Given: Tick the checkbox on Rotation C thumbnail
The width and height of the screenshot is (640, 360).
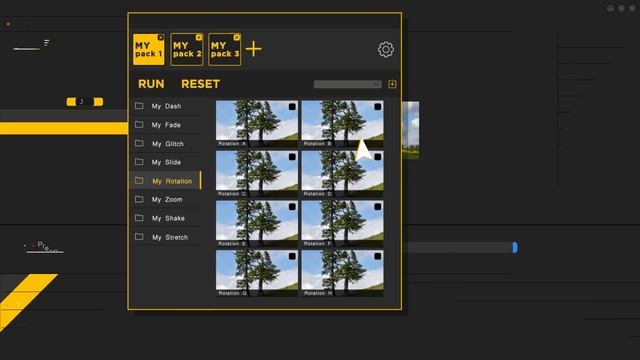Looking at the screenshot, I should point(292,157).
